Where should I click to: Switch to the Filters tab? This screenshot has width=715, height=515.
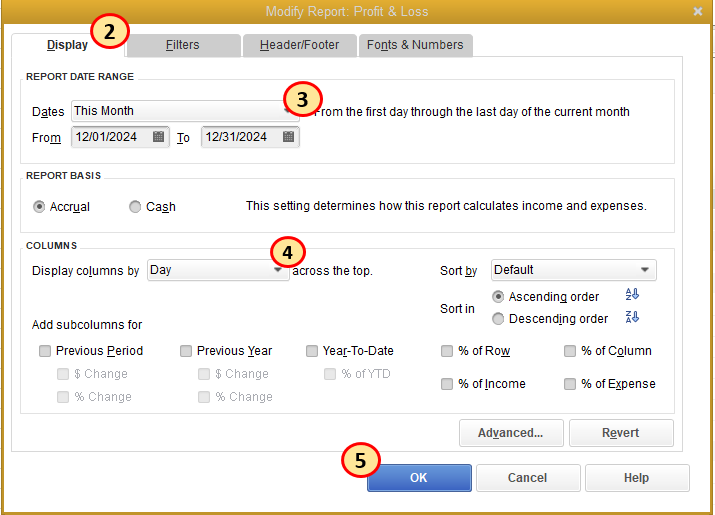pos(183,45)
